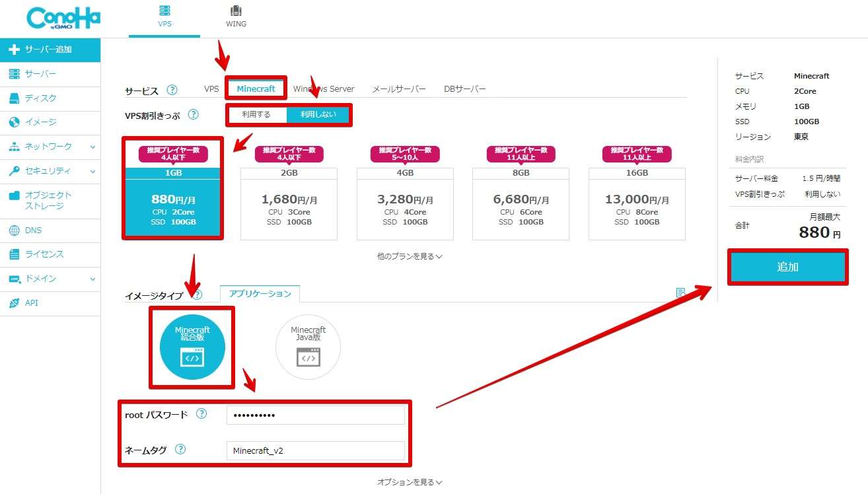
Task: Select the メールサーバー service tab
Action: click(399, 89)
